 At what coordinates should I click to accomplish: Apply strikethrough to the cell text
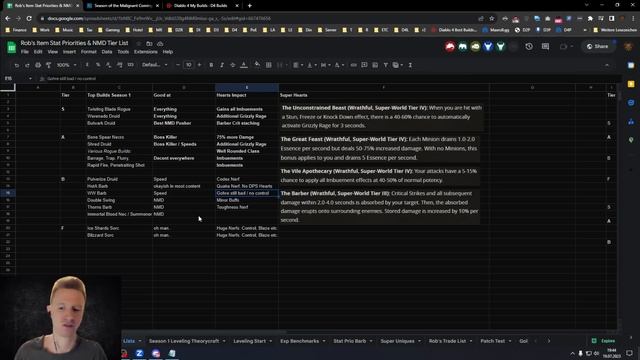pos(233,65)
